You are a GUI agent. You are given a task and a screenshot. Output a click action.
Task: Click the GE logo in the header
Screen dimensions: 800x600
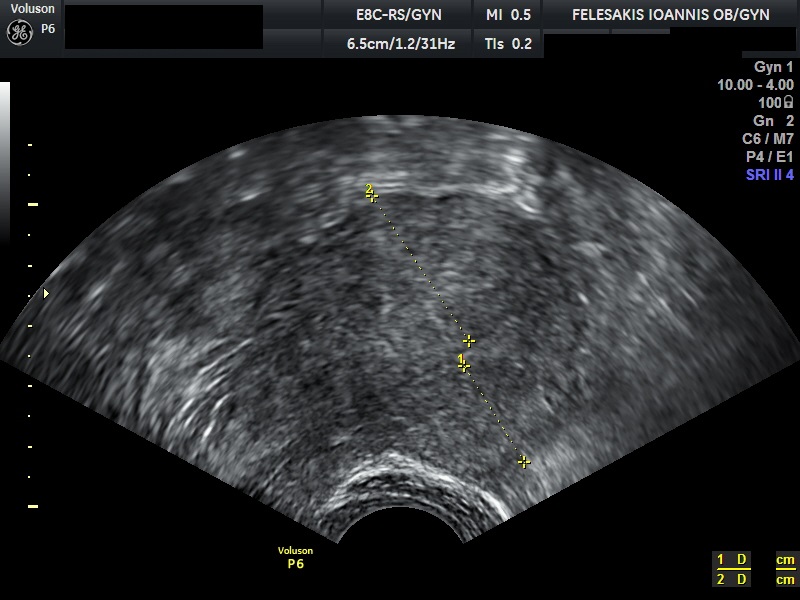[x=19, y=32]
